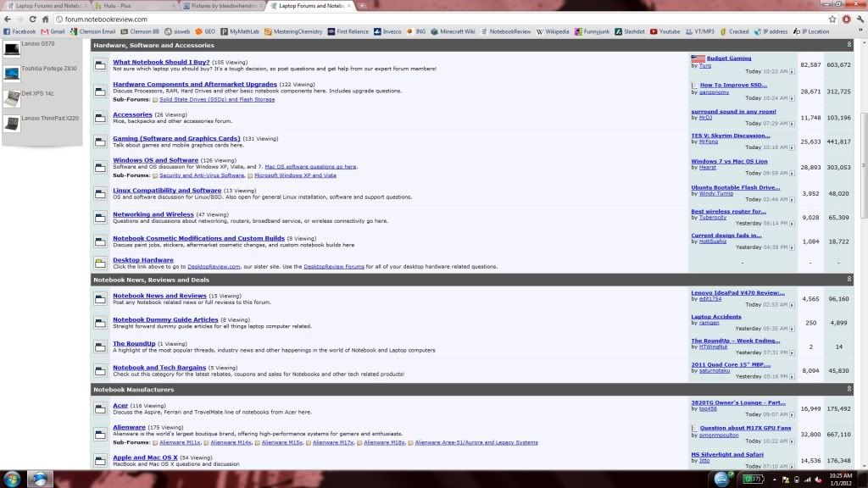Viewport: 868px width, 488px height.
Task: Open the Facebook bookmark
Action: click(x=19, y=31)
